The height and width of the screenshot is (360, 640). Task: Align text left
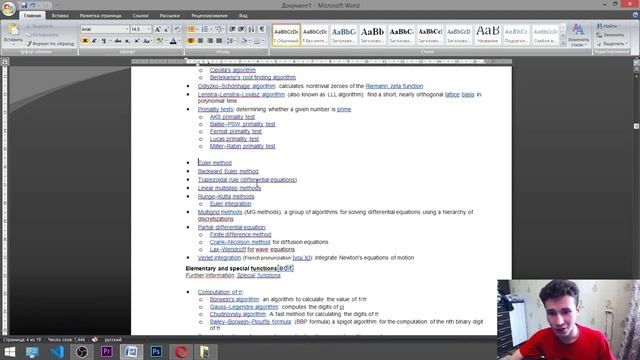pos(191,41)
